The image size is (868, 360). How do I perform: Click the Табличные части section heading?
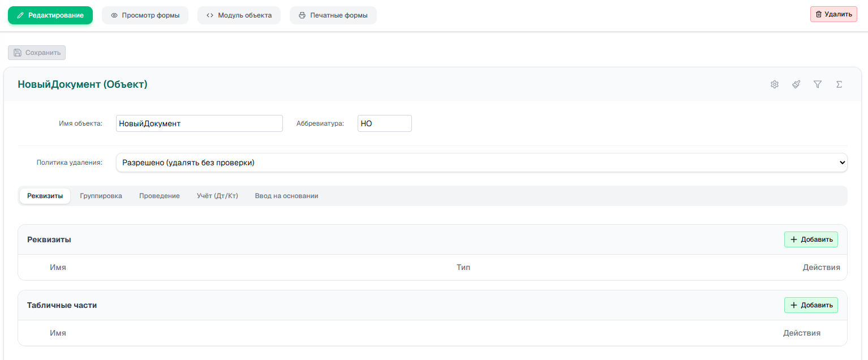[x=62, y=305]
